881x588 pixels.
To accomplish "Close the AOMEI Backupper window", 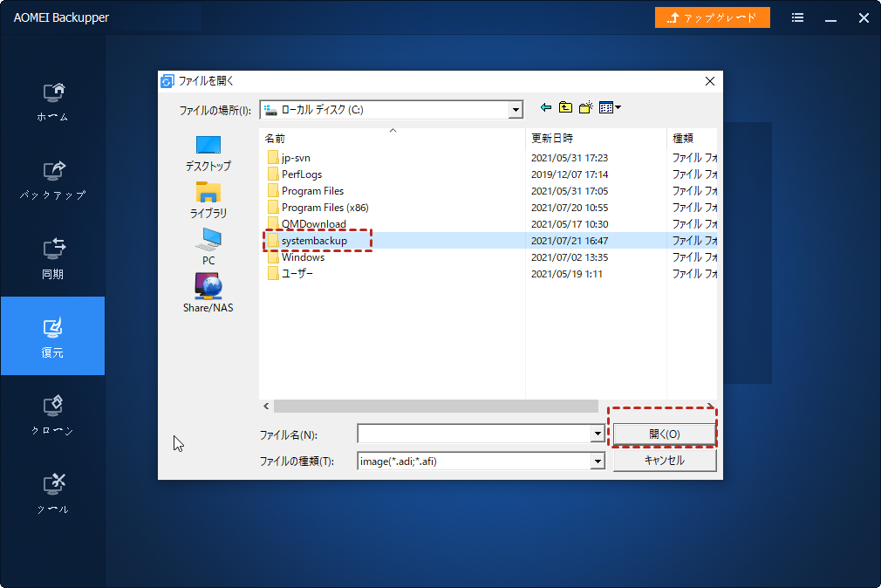I will pos(864,17).
